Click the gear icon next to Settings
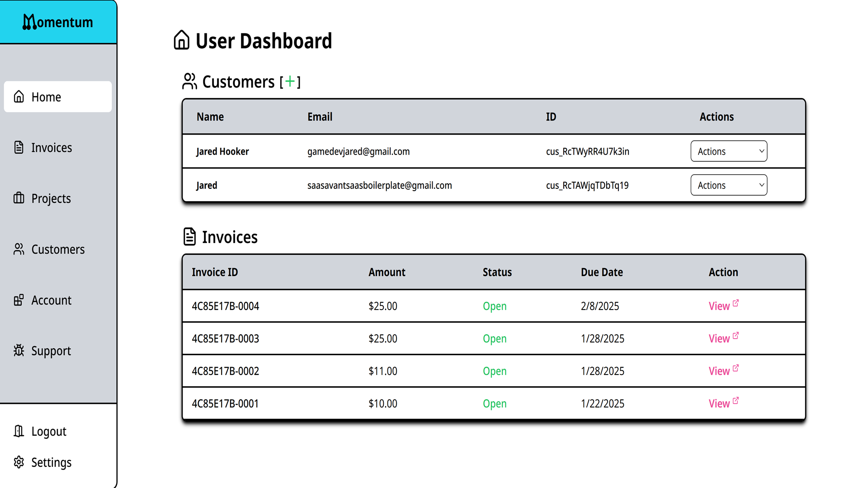 click(x=19, y=462)
